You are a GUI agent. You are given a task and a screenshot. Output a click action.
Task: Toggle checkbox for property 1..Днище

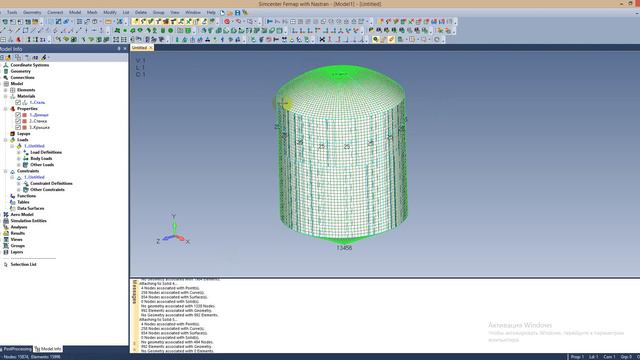point(18,115)
